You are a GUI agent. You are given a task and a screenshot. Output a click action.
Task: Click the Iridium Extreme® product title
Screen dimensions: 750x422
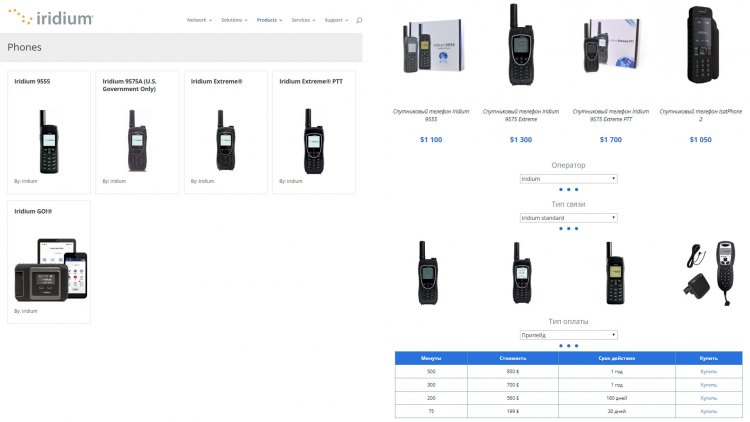(217, 81)
